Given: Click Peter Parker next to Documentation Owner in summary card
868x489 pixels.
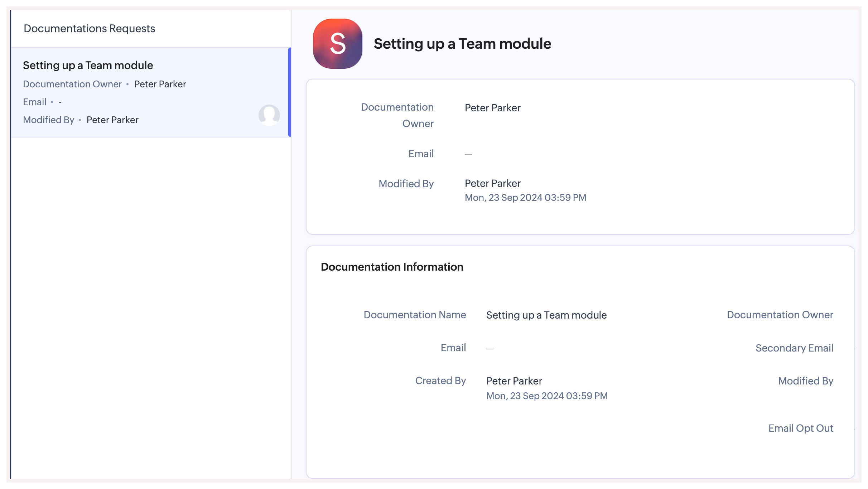Looking at the screenshot, I should [x=492, y=108].
